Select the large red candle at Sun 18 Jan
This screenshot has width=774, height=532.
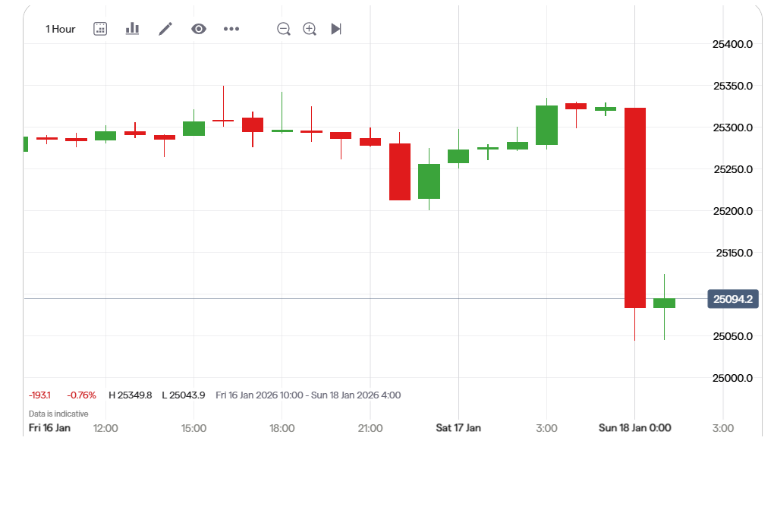[x=635, y=207]
